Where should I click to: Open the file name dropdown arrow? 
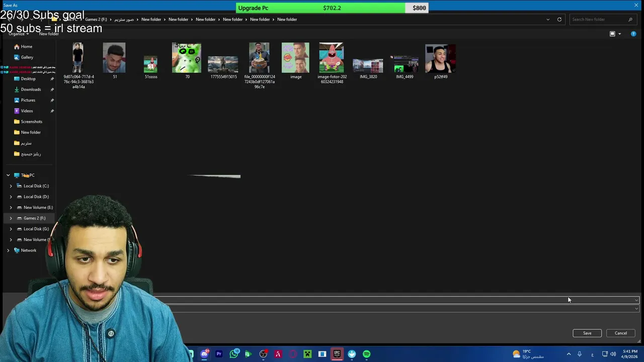click(x=636, y=300)
